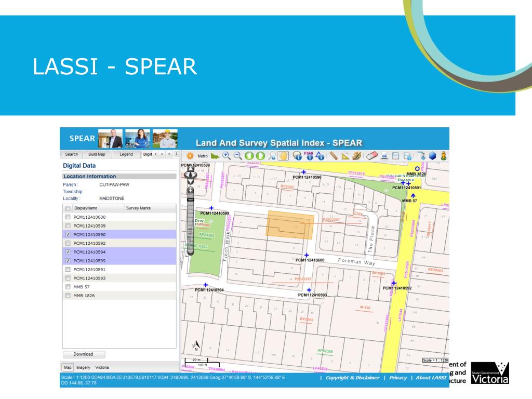Click the print map icon

coord(384,156)
